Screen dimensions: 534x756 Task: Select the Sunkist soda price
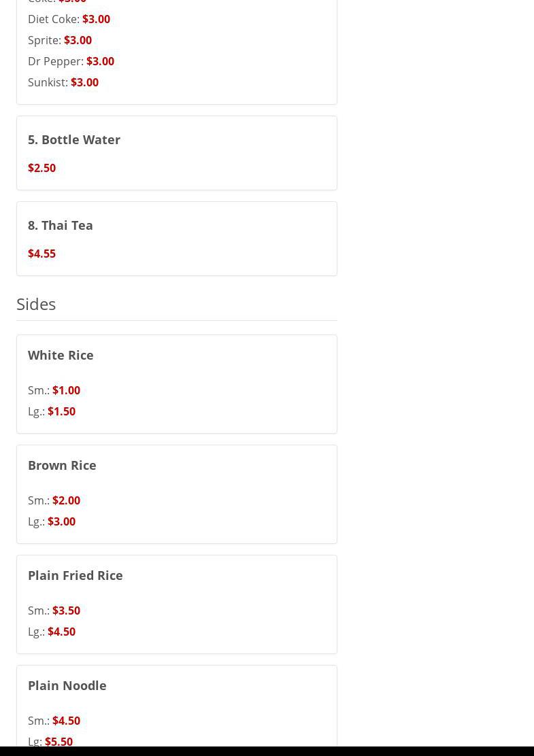(x=84, y=82)
